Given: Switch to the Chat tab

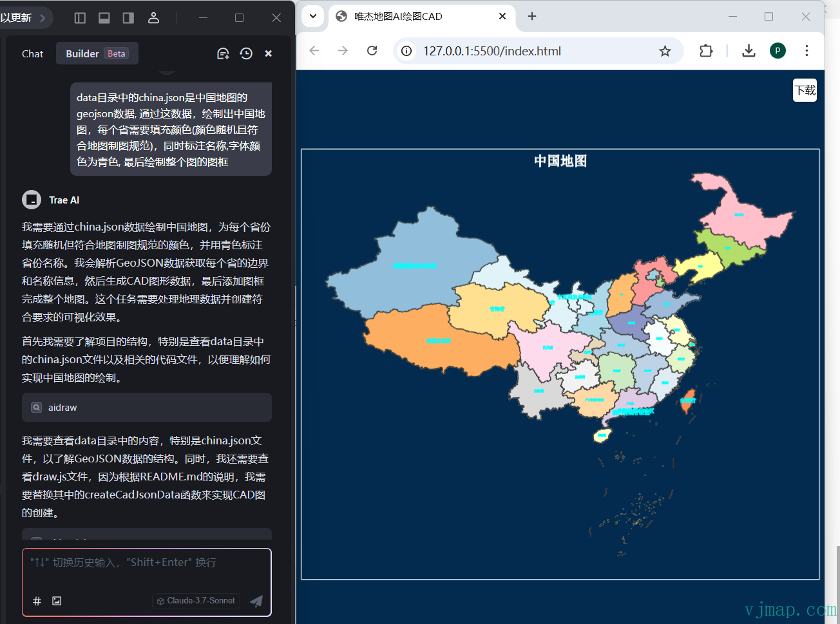Looking at the screenshot, I should pos(32,53).
